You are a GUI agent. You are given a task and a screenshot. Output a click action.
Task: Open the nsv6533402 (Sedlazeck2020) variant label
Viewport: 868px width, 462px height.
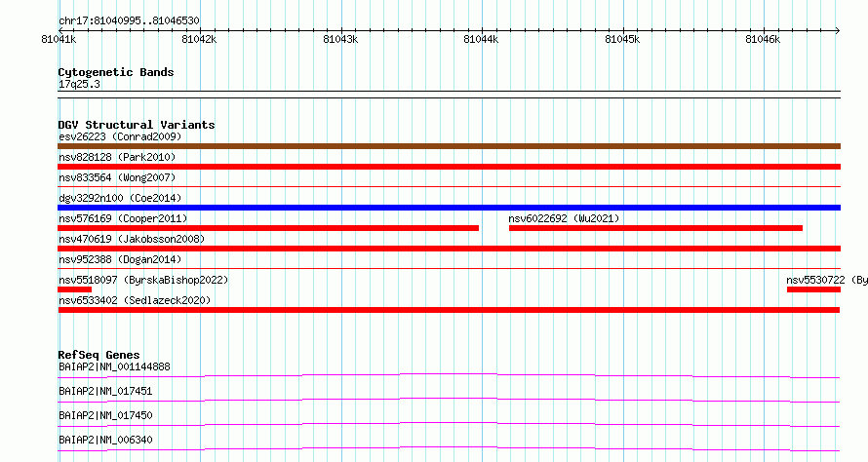click(135, 300)
